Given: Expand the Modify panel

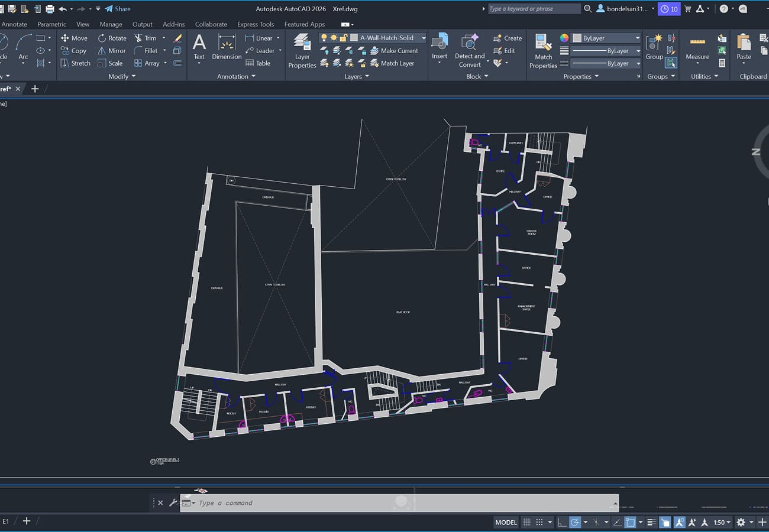Looking at the screenshot, I should tap(122, 76).
